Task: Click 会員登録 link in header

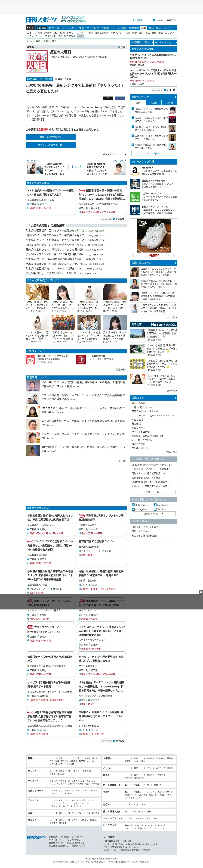Action: click(x=171, y=20)
